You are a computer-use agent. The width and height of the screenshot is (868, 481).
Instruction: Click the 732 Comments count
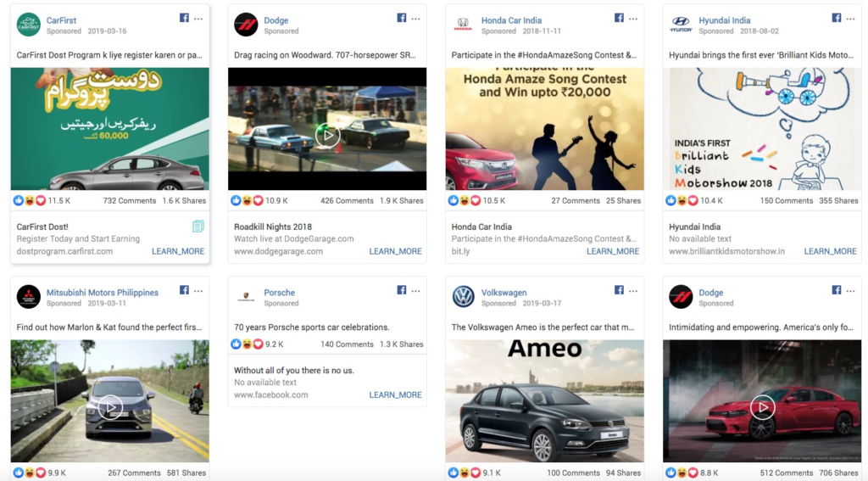point(130,200)
